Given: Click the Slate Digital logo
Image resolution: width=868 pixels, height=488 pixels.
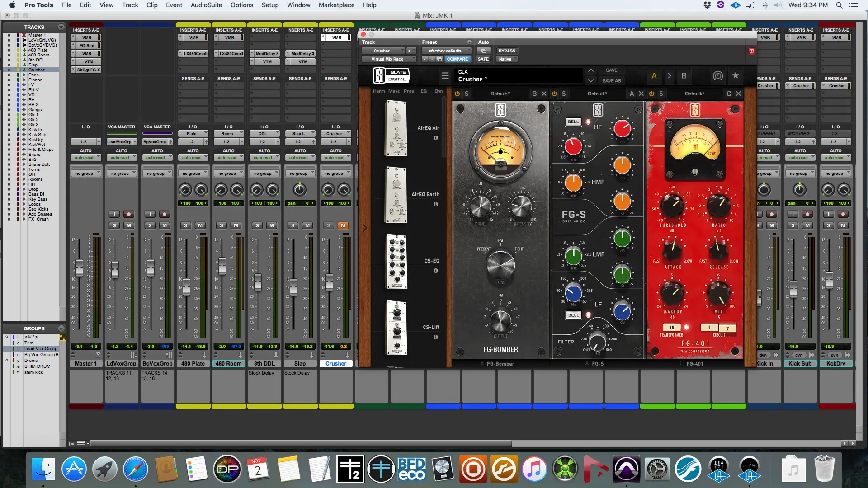Looking at the screenshot, I should tap(391, 75).
